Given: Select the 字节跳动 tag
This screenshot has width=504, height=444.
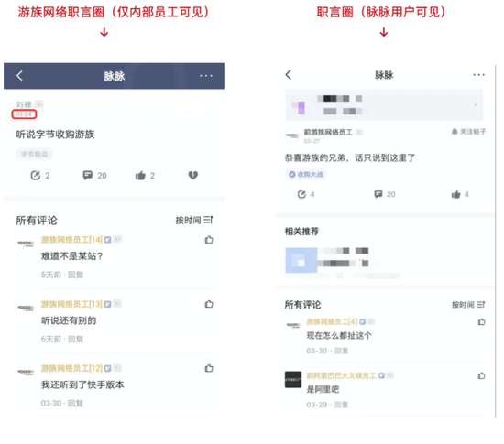Looking at the screenshot, I should pyautogui.click(x=34, y=154).
